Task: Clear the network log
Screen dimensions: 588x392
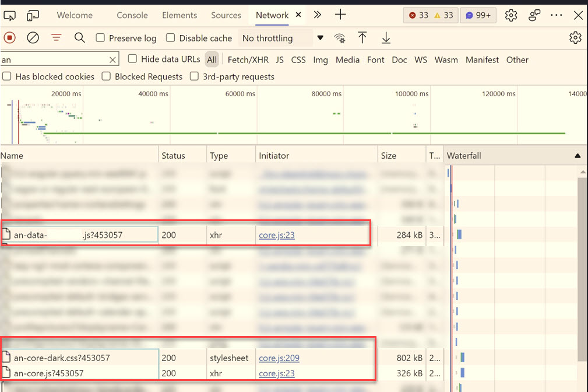Action: point(33,37)
